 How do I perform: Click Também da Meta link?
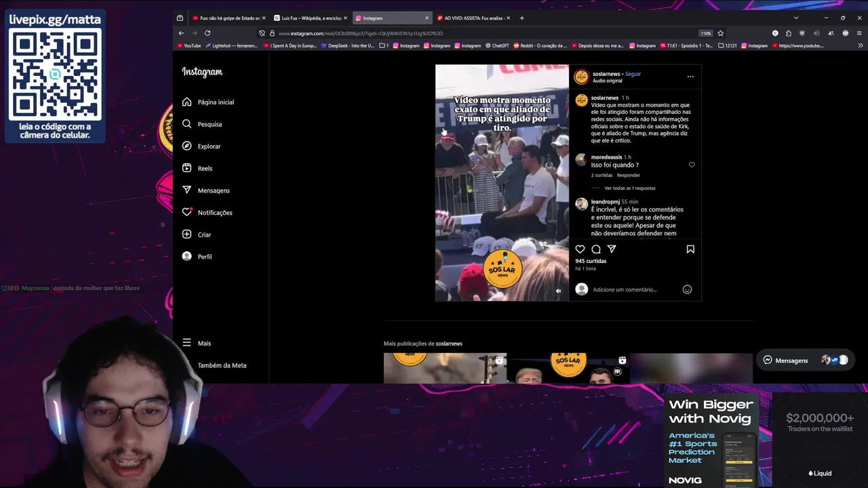[x=222, y=365]
